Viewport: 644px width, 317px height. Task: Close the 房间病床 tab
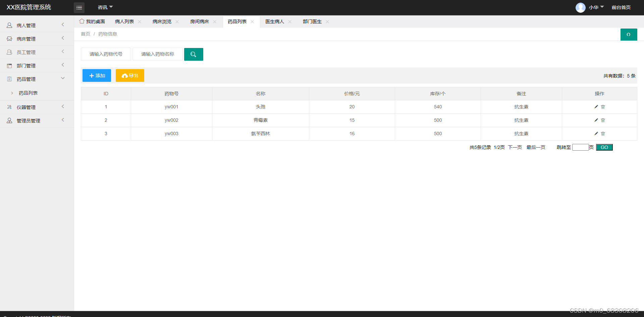click(215, 21)
